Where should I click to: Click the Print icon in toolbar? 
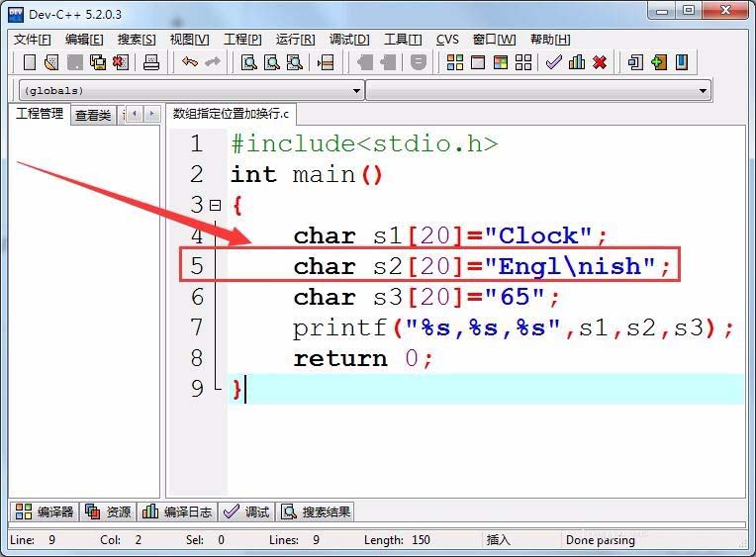point(151,62)
